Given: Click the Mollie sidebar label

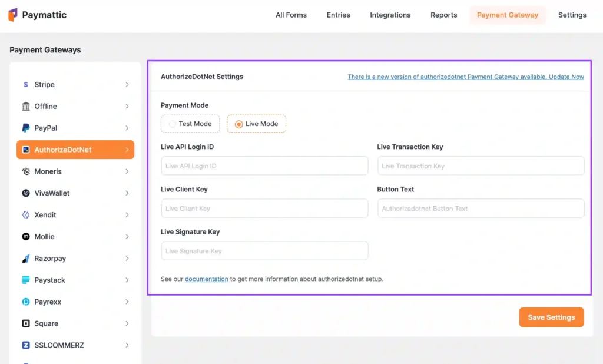Looking at the screenshot, I should pos(45,237).
